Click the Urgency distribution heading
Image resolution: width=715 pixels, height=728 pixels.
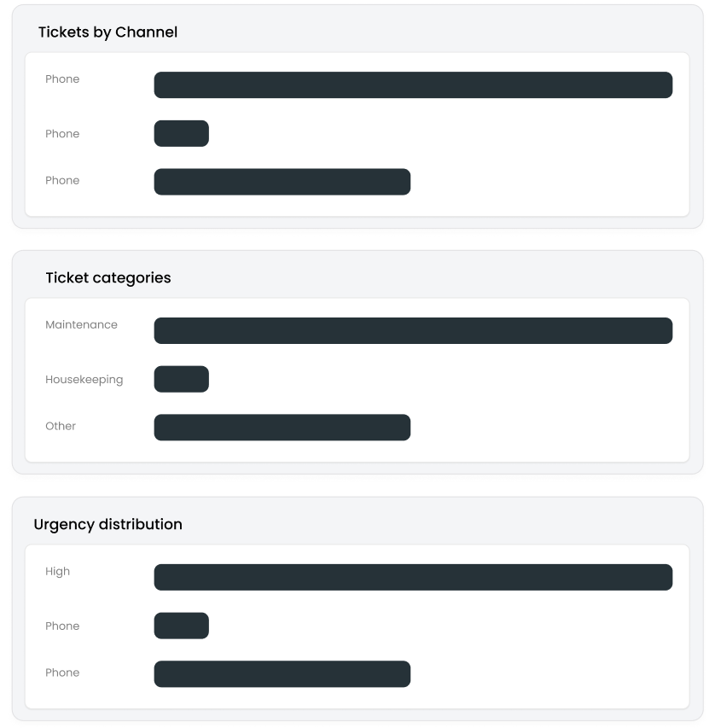(108, 525)
